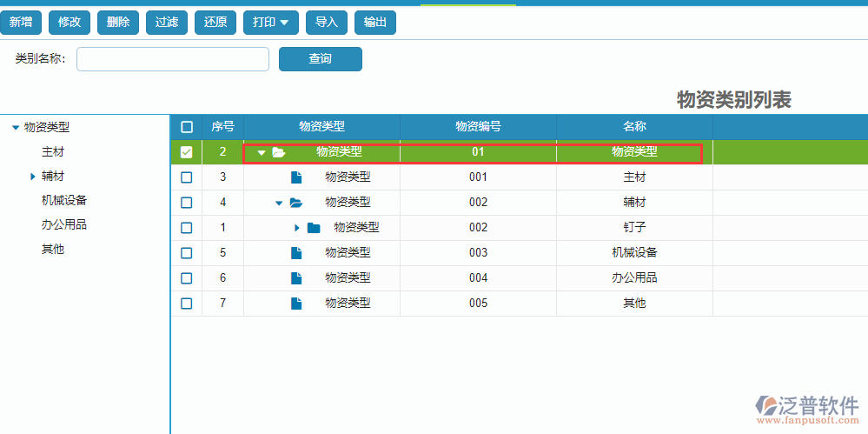Viewport: 868px width, 434px height.
Task: Click the 新增 button
Action: coord(21,22)
